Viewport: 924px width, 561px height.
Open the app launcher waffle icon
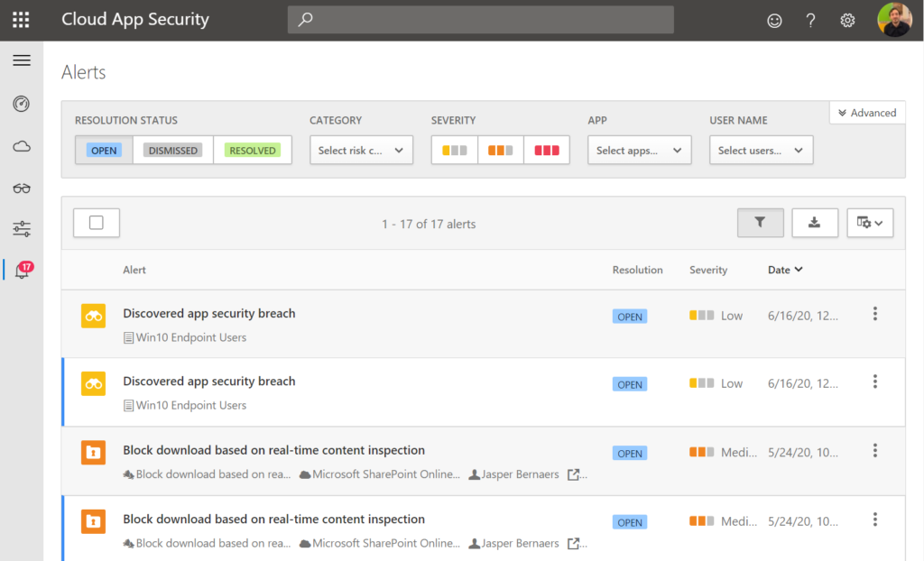coord(21,20)
